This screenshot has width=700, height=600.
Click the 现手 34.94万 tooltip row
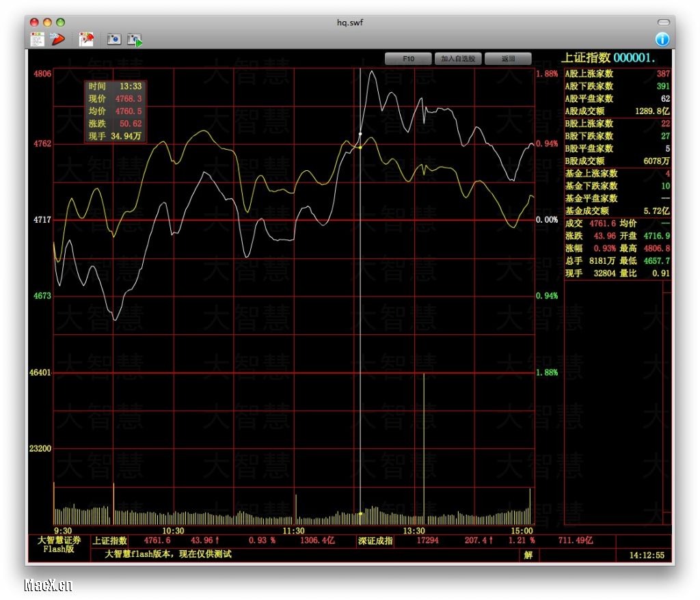(115, 137)
